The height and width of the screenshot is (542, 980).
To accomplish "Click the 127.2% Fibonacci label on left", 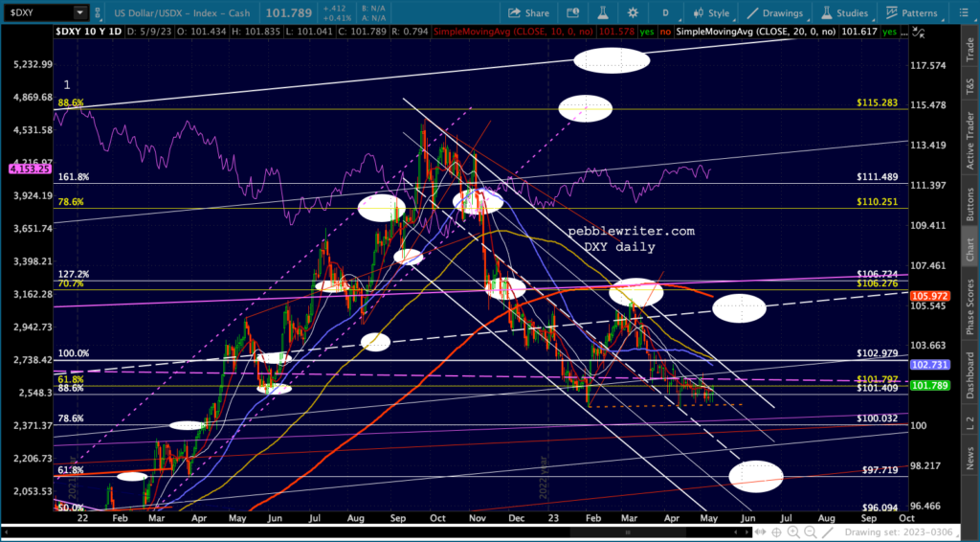I will 74,274.
